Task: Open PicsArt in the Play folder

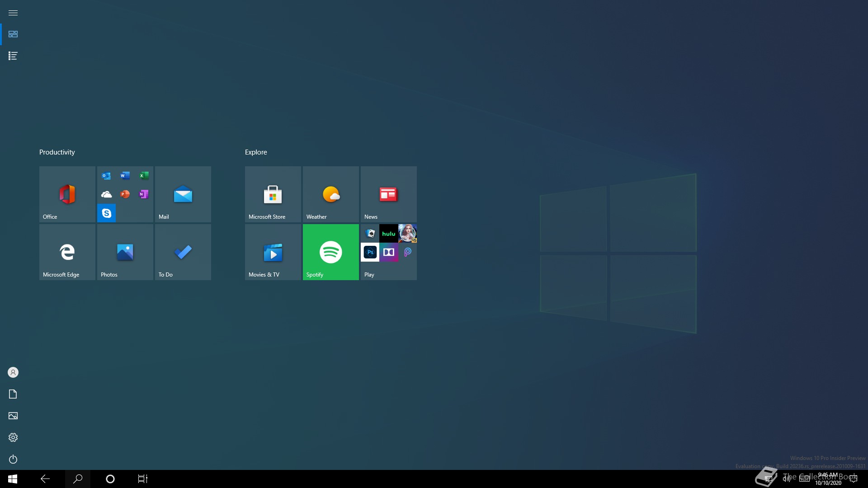Action: (407, 252)
